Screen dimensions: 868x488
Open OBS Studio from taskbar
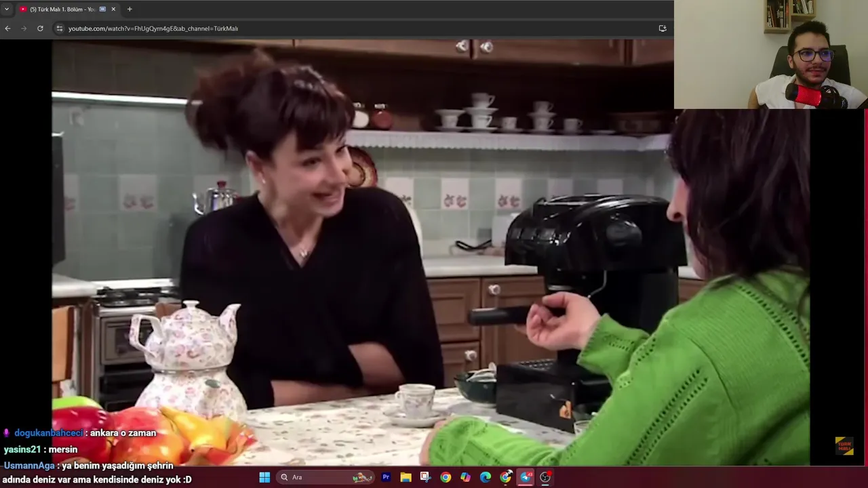click(545, 477)
